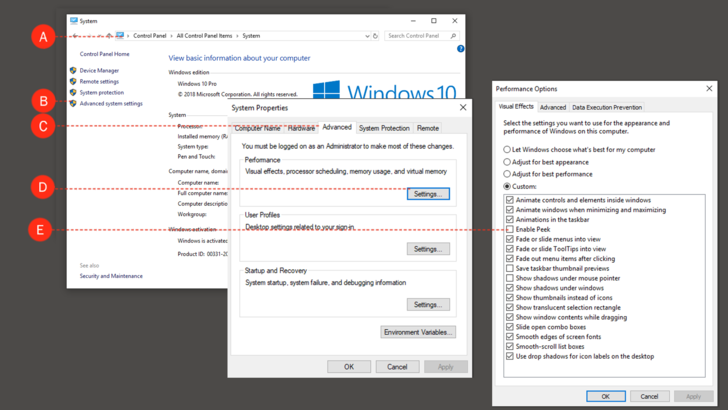Click the Search Control Panel field
The height and width of the screenshot is (410, 728).
[422, 36]
